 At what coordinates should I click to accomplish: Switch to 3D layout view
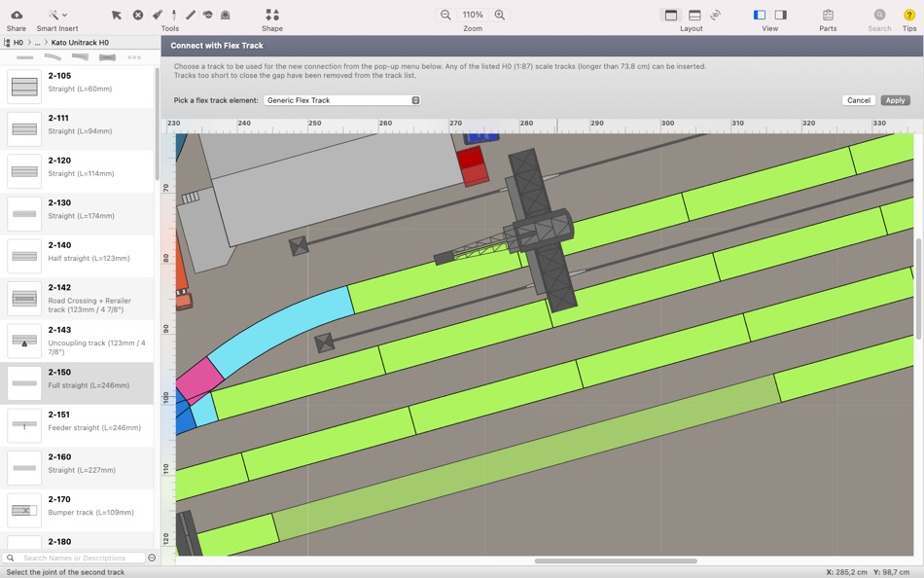(715, 15)
